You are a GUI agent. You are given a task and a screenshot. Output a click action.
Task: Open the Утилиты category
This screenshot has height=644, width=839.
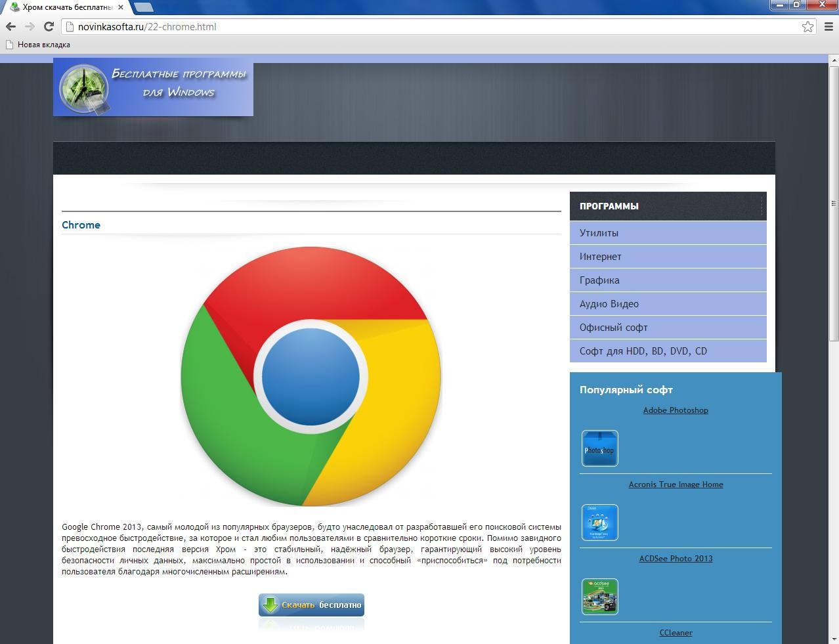click(668, 233)
